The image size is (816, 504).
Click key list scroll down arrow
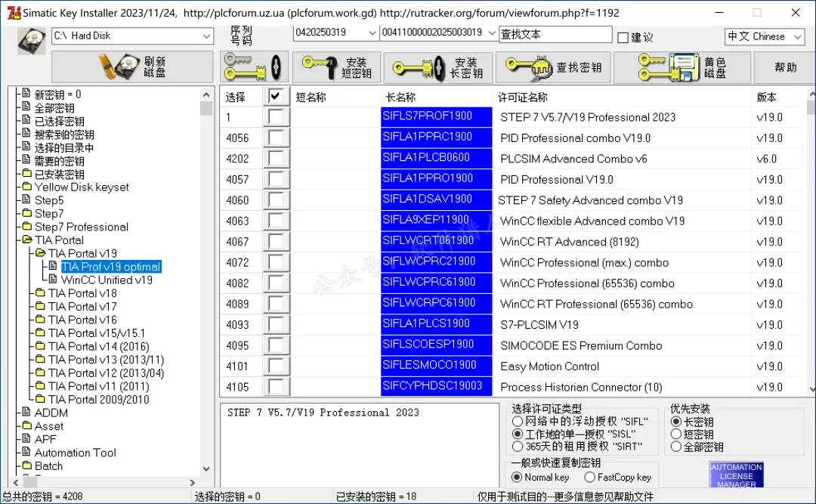[x=811, y=389]
